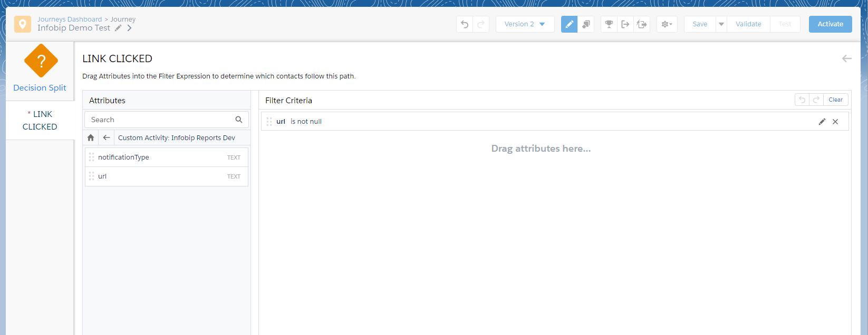Screen dimensions: 868x335
Task: Expand the chevron next to journey name
Action: point(129,28)
